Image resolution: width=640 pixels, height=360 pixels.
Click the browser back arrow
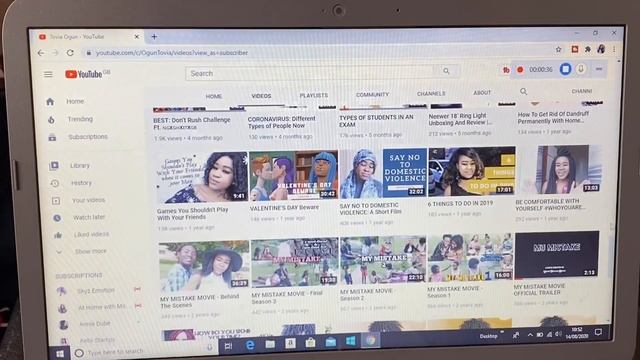point(41,53)
